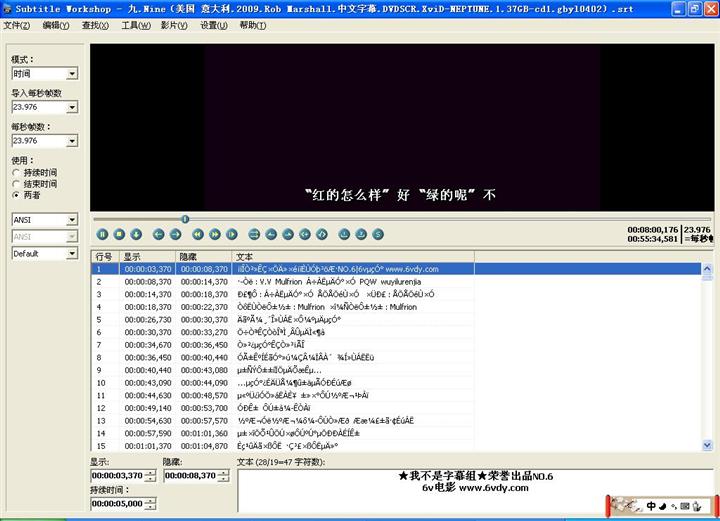Jump to previous subtitle with left-arrow icon

click(159, 235)
